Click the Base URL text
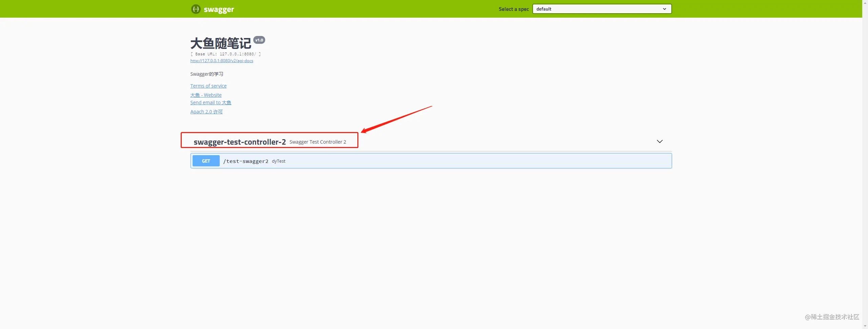 click(x=225, y=54)
